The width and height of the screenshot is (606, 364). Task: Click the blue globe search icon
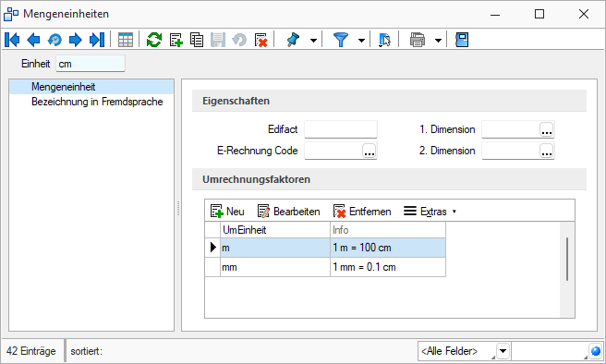click(x=596, y=351)
